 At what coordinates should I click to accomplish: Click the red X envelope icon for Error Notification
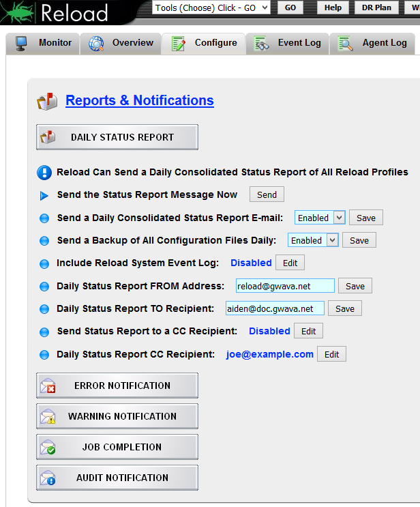tap(48, 386)
